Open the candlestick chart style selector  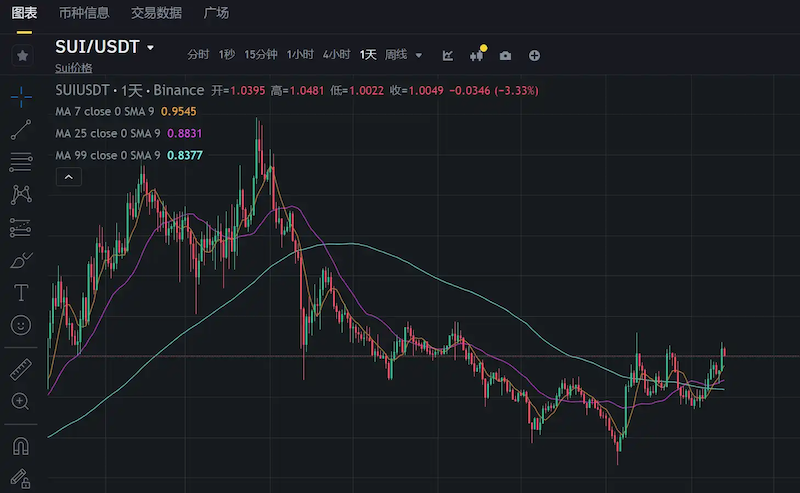477,55
